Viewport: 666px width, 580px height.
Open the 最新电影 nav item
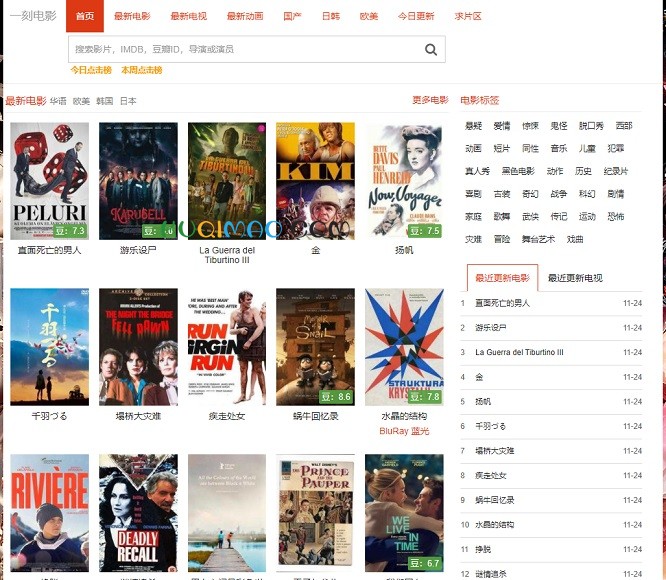point(132,16)
